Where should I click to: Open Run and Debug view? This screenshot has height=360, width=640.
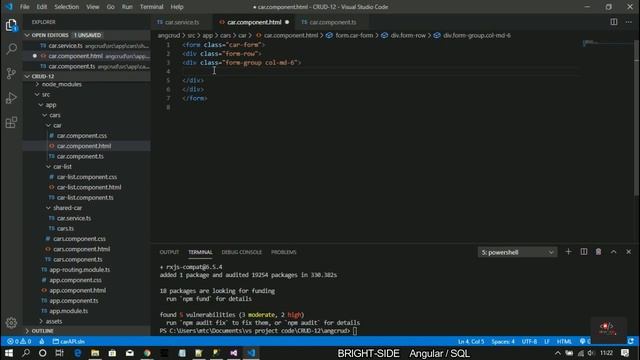11,98
